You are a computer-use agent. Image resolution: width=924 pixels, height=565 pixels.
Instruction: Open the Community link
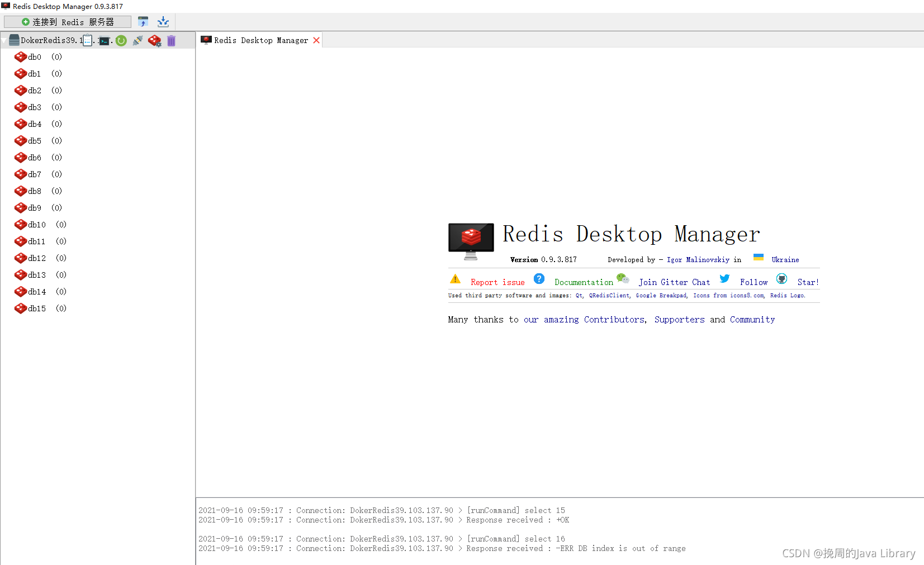(x=752, y=320)
